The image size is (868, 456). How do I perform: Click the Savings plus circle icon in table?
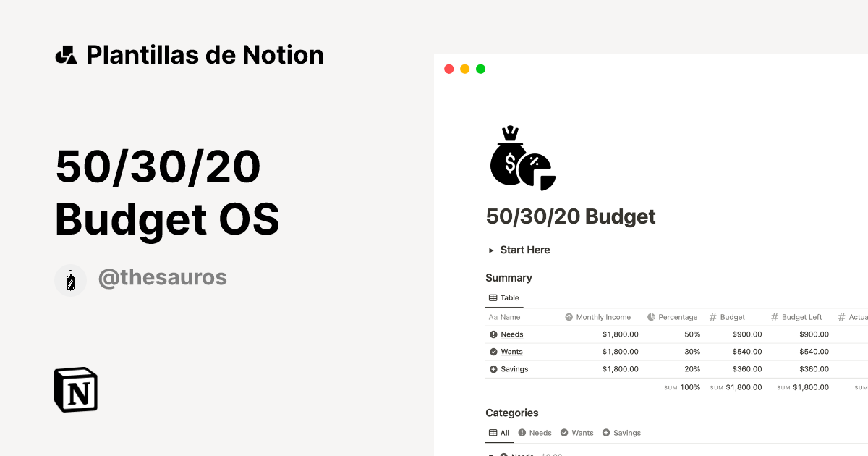[x=492, y=368]
